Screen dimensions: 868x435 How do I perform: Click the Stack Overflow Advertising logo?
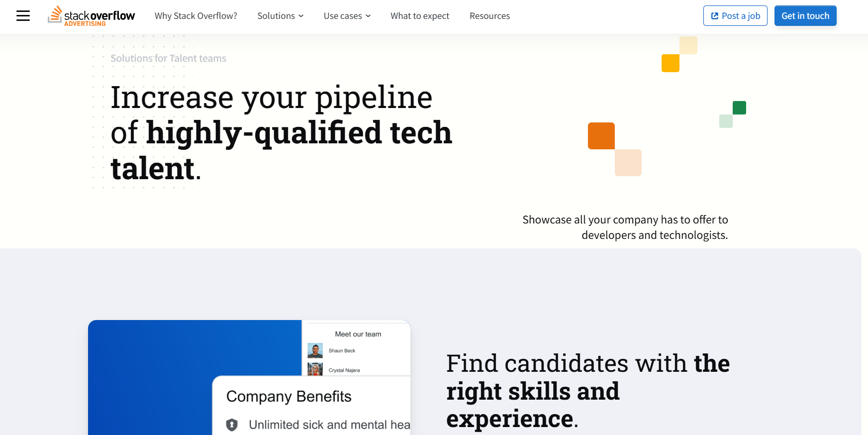point(92,16)
